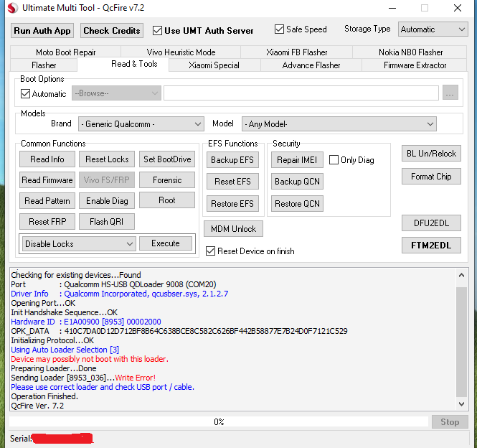Click MDM Unlock button
The width and height of the screenshot is (477, 448).
pos(233,229)
